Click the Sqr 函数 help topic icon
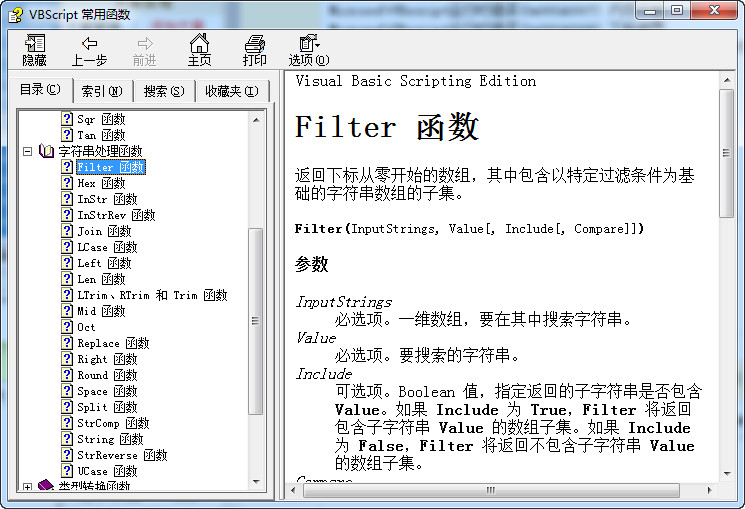 click(67, 119)
